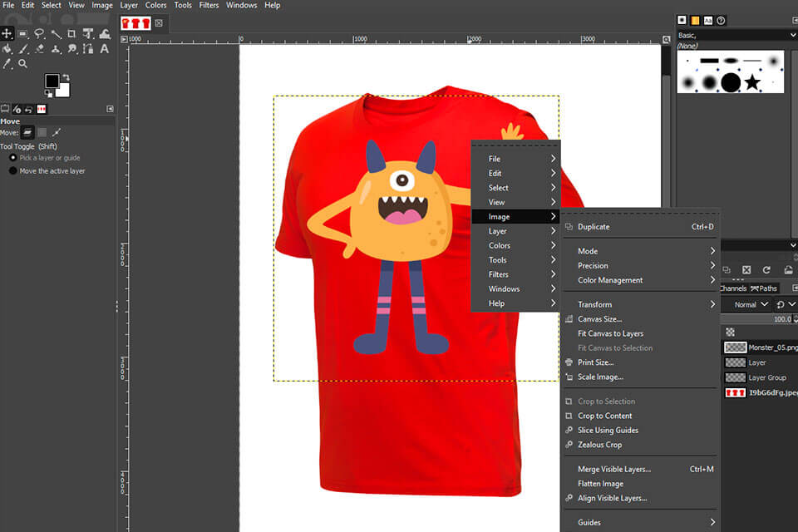
Task: Activate the Zoom magnifier tool
Action: 22,63
